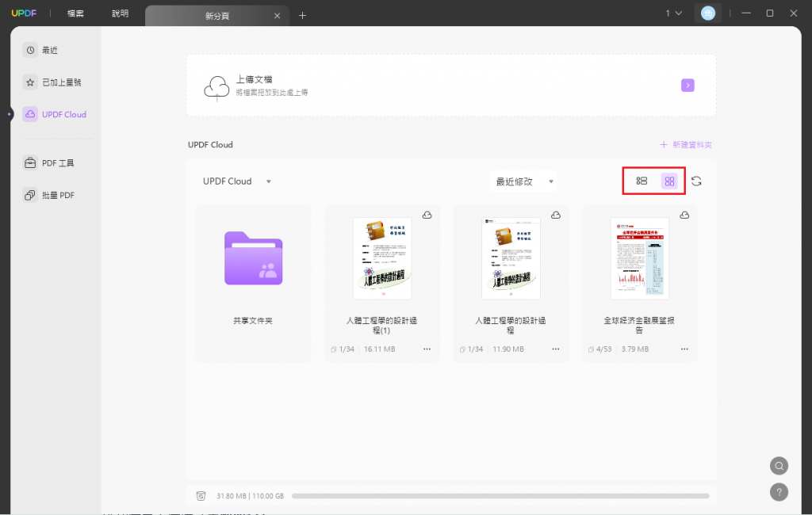Open the 說明 help menu
Screen dimensions: 812x515
coord(121,13)
